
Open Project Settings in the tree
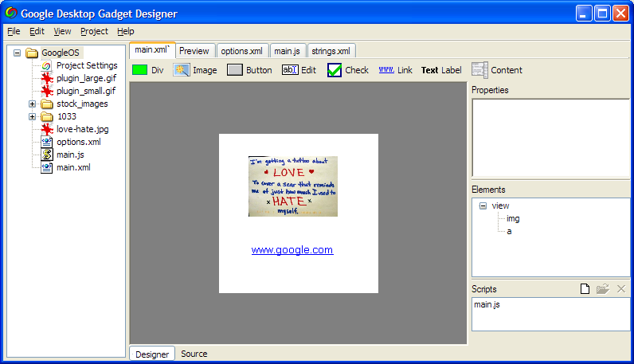tap(87, 65)
